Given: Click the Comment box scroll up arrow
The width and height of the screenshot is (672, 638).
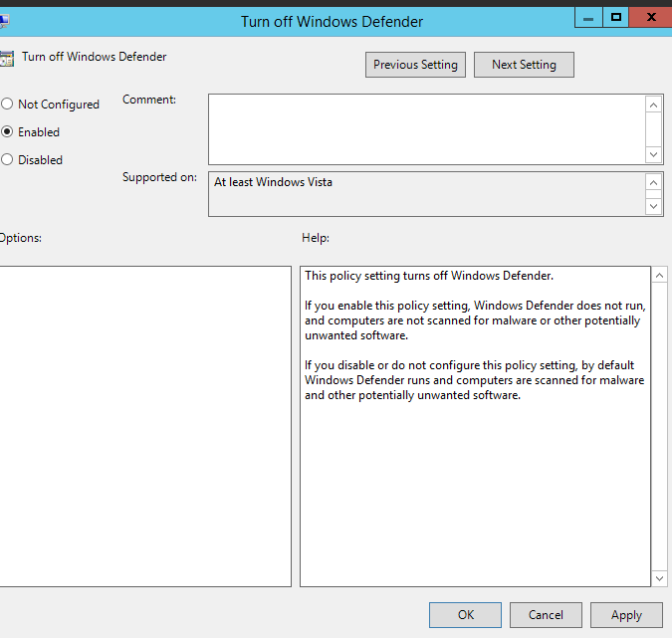Looking at the screenshot, I should click(x=653, y=105).
